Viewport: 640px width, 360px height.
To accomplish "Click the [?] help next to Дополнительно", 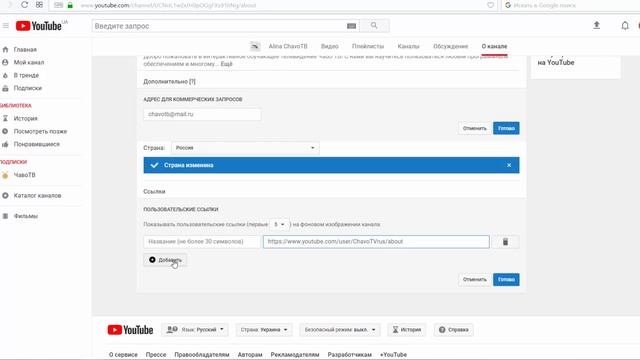I will coord(192,82).
